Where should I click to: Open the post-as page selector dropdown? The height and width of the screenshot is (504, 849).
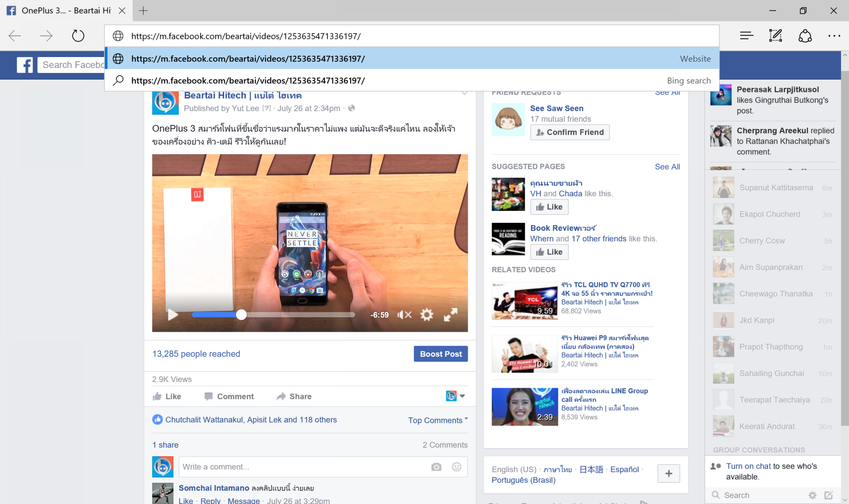pyautogui.click(x=455, y=396)
